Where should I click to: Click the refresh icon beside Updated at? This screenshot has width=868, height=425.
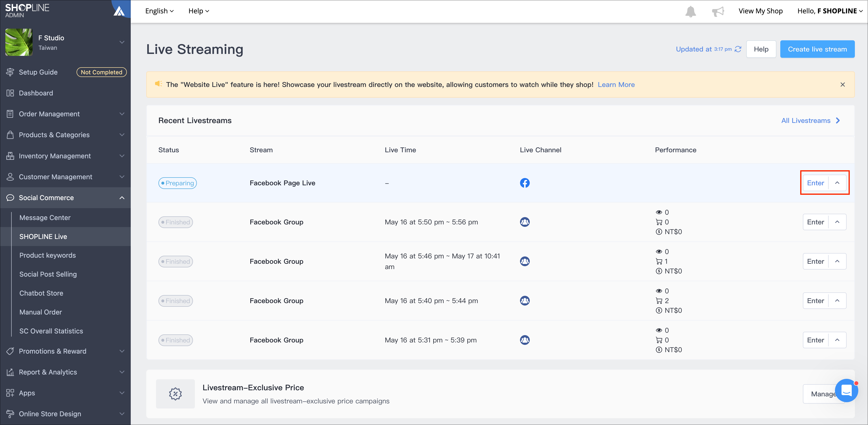coord(738,49)
